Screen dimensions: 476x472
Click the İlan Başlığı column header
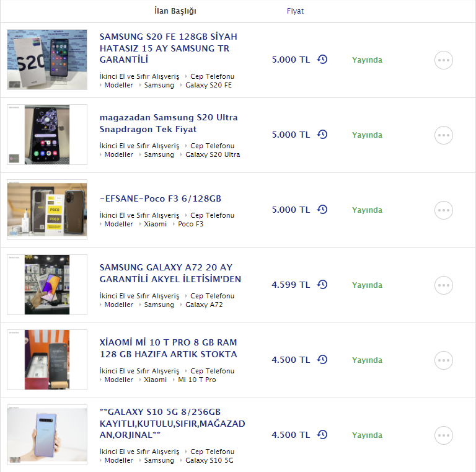pyautogui.click(x=175, y=11)
